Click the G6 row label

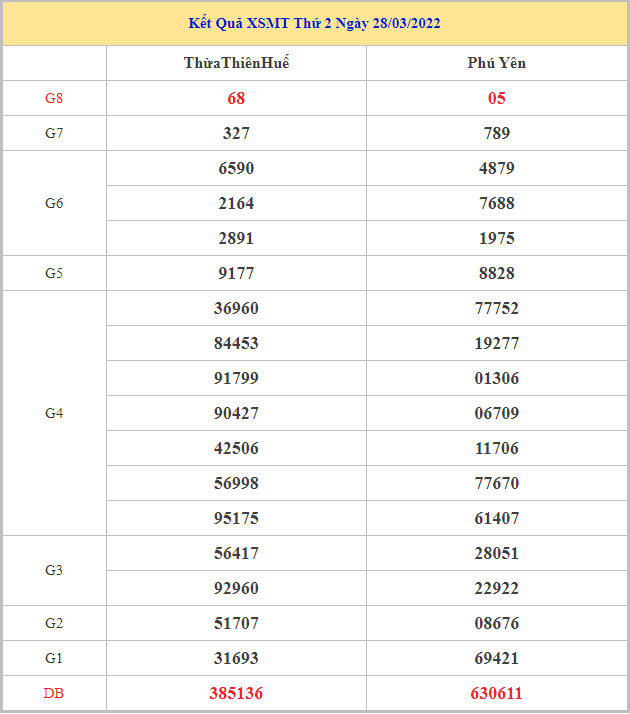54,203
